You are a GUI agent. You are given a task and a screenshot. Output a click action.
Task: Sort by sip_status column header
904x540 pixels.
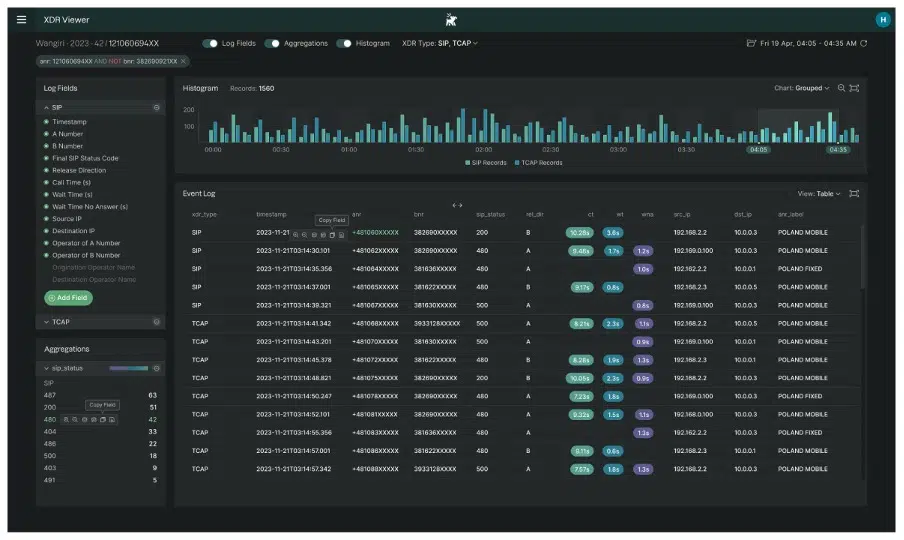(x=490, y=214)
